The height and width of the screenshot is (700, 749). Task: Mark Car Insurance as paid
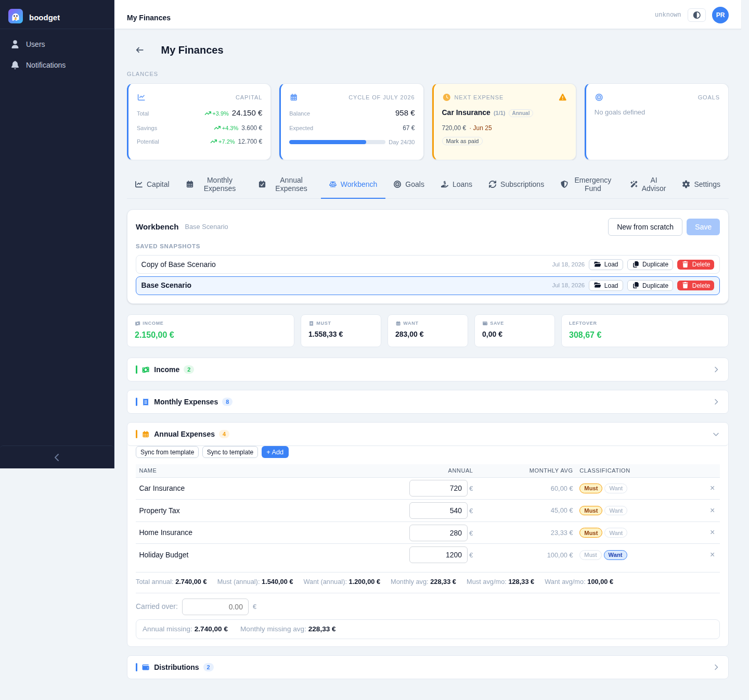click(x=462, y=141)
